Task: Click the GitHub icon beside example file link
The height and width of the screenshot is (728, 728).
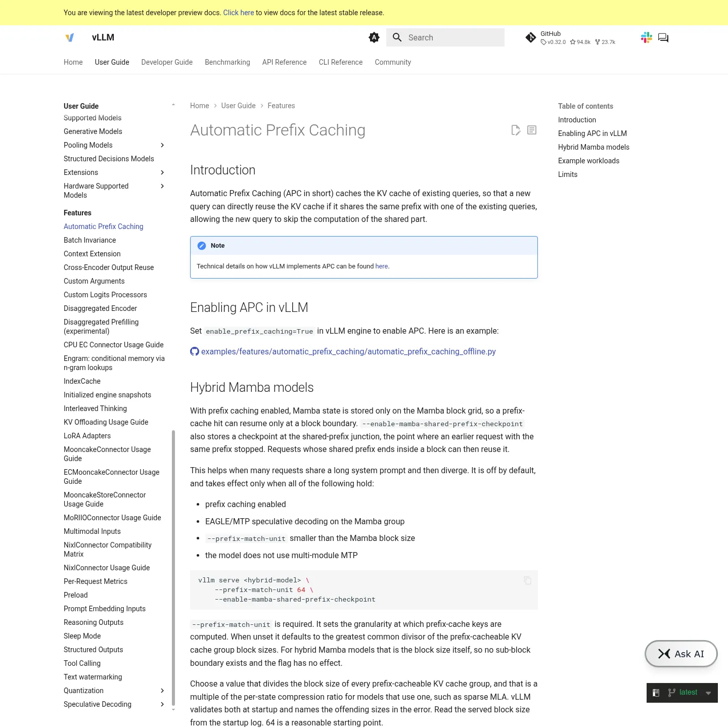Action: pos(195,351)
